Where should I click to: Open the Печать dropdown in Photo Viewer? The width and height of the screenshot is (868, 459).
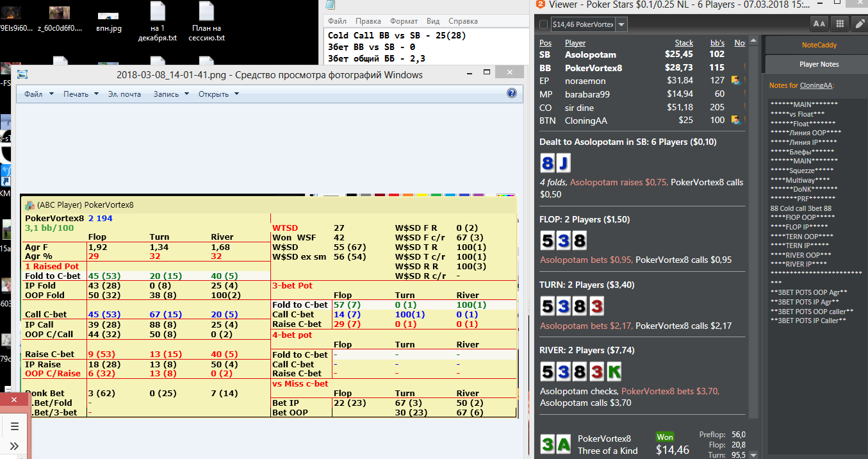pos(81,94)
